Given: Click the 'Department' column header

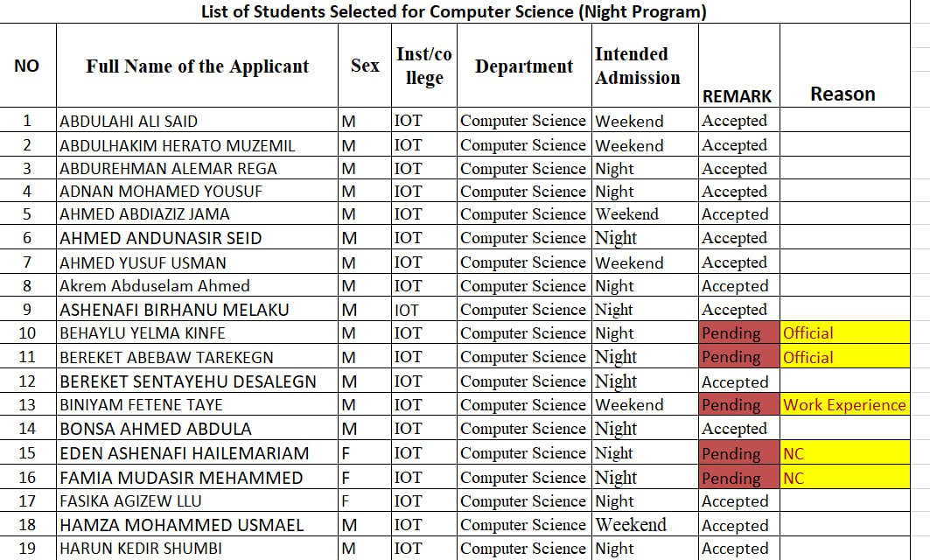Looking at the screenshot, I should click(523, 66).
